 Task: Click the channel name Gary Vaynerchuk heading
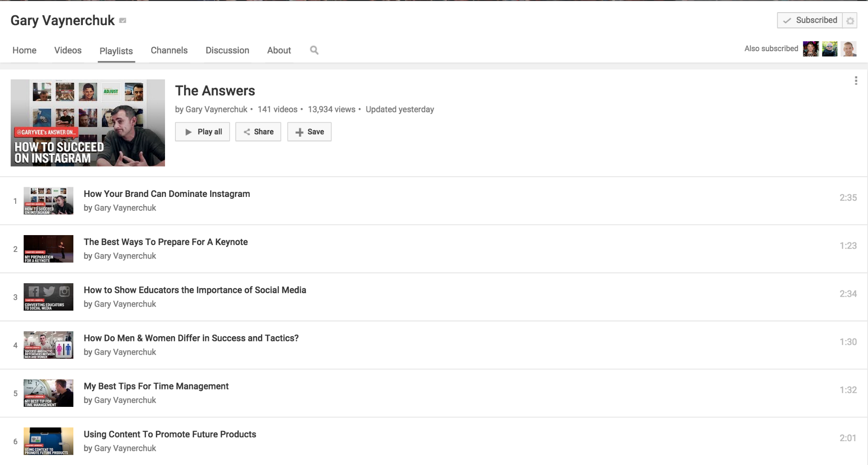click(x=63, y=20)
